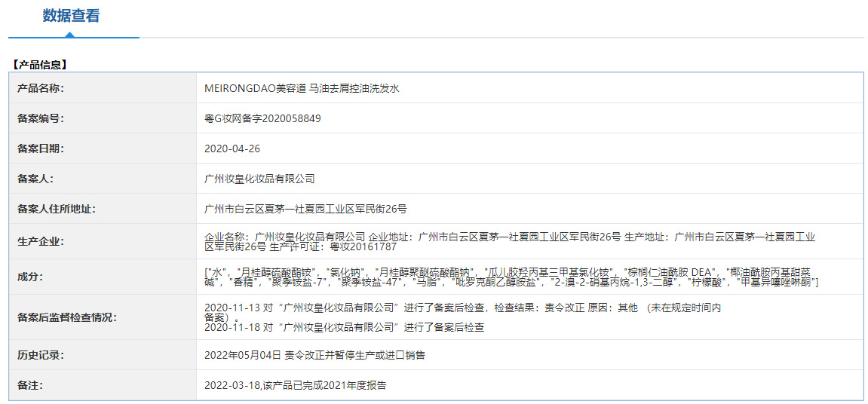Select product name MEIRONGDAO美容道 马油去屑控油洗发水

click(x=302, y=88)
